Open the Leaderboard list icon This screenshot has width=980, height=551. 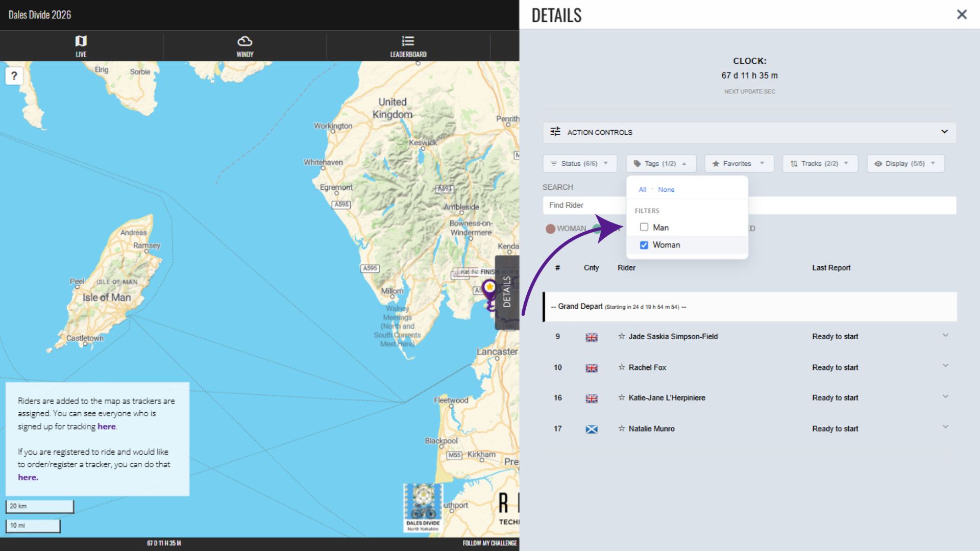(408, 41)
